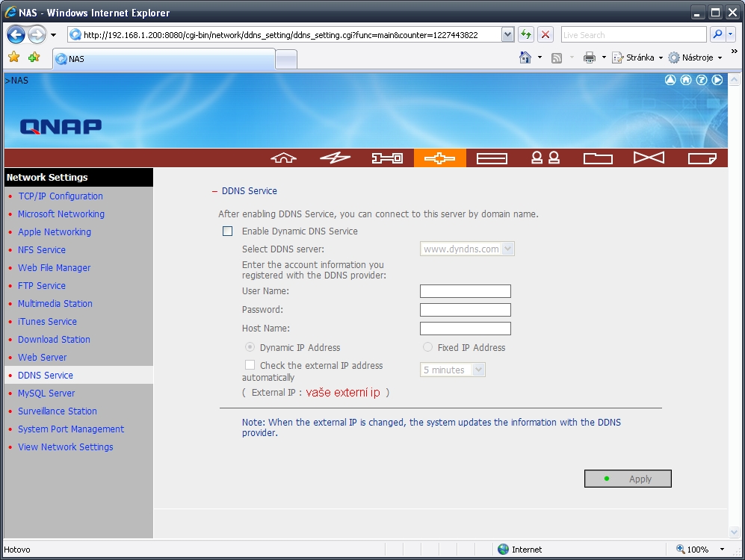Click the home circle icon in banner
The width and height of the screenshot is (745, 560).
tap(686, 80)
